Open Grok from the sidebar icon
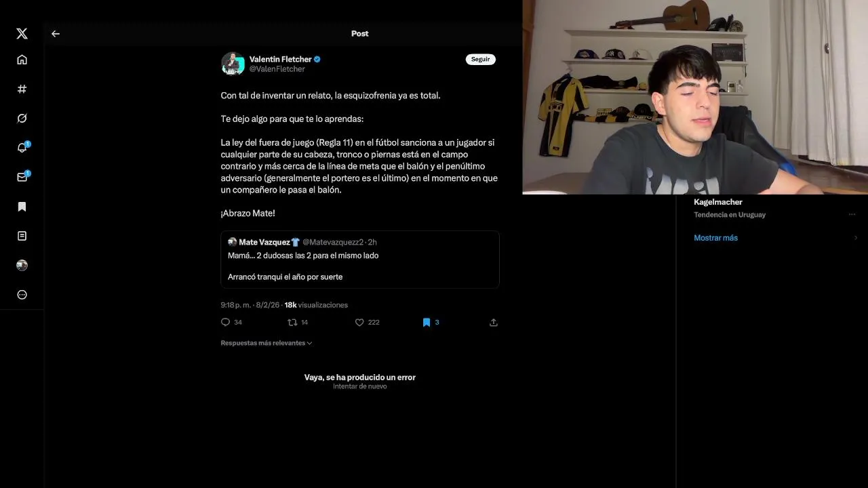This screenshot has width=868, height=488. click(x=22, y=119)
